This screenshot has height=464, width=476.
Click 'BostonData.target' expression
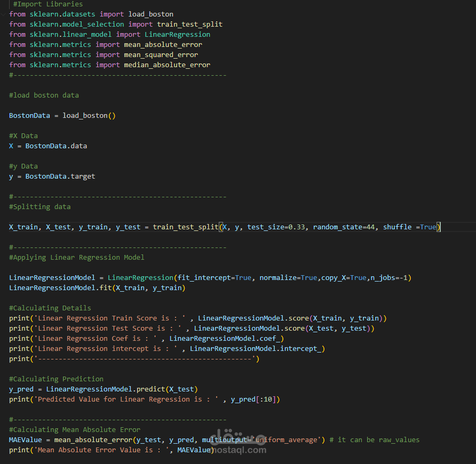(60, 177)
